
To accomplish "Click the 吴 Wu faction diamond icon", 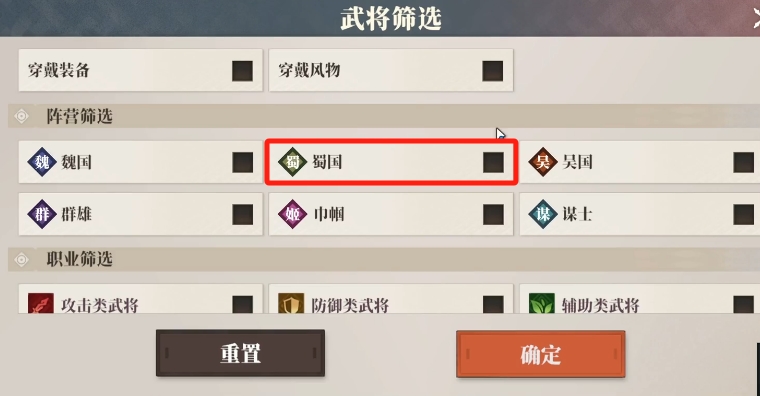I will (x=543, y=162).
